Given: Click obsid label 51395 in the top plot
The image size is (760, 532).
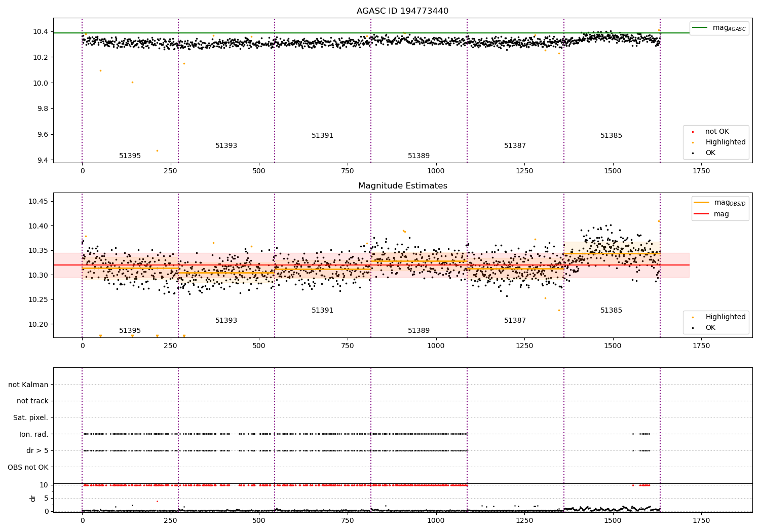Looking at the screenshot, I should pyautogui.click(x=130, y=156).
